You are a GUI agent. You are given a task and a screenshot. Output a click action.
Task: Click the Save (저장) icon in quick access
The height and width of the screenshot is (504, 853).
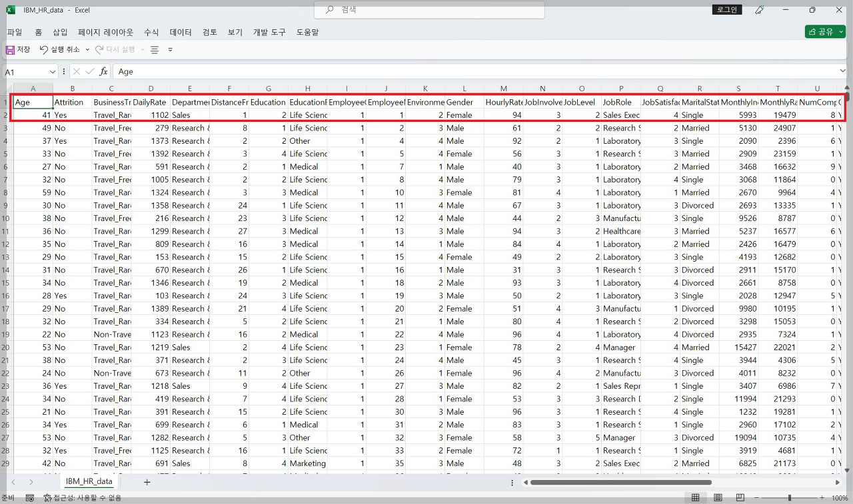click(x=10, y=50)
